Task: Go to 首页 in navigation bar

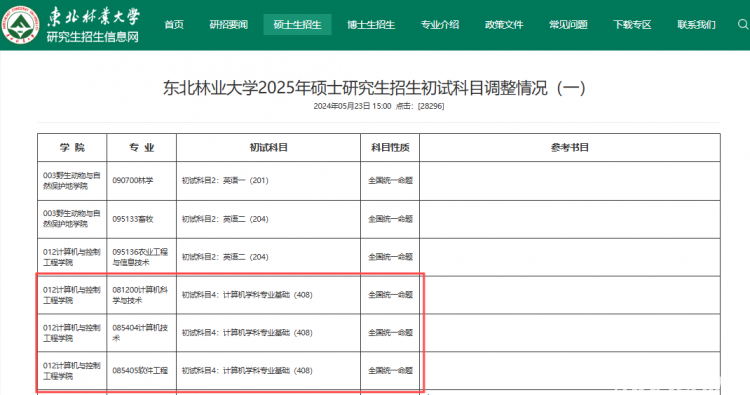Action: click(174, 25)
